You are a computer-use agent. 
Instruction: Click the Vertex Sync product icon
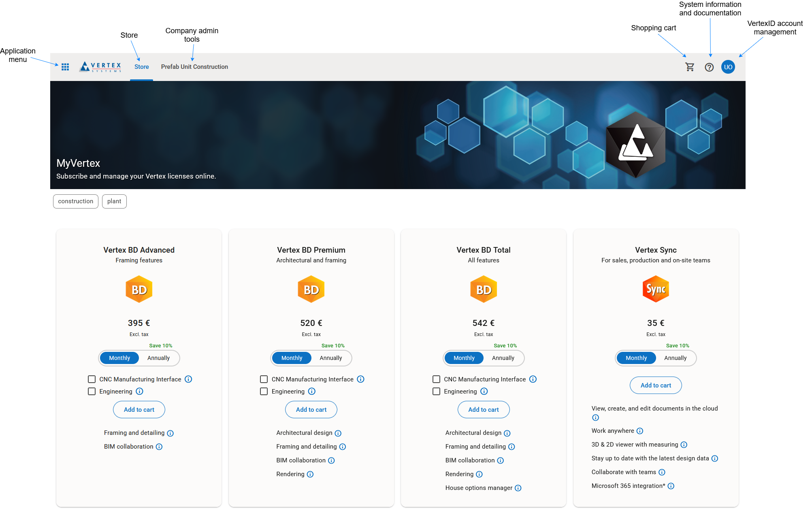coord(656,289)
